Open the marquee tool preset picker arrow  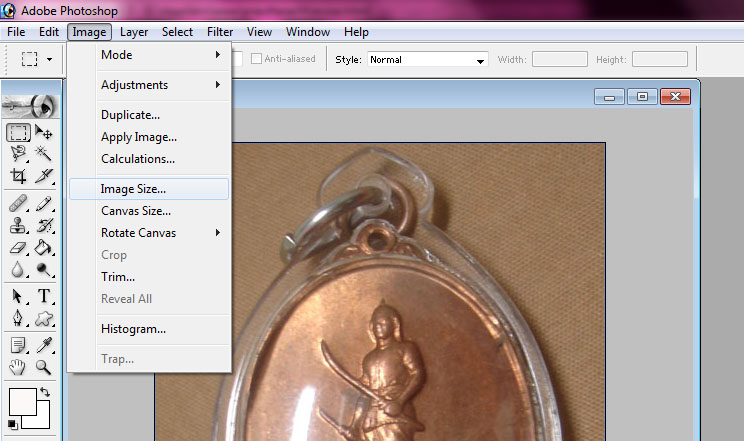pos(49,59)
